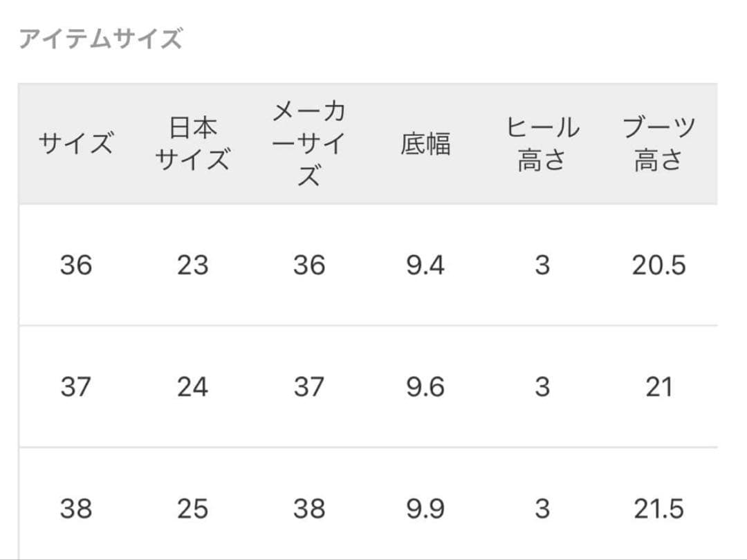Select the ヒール高さ column header
The height and width of the screenshot is (560, 747).
(542, 144)
